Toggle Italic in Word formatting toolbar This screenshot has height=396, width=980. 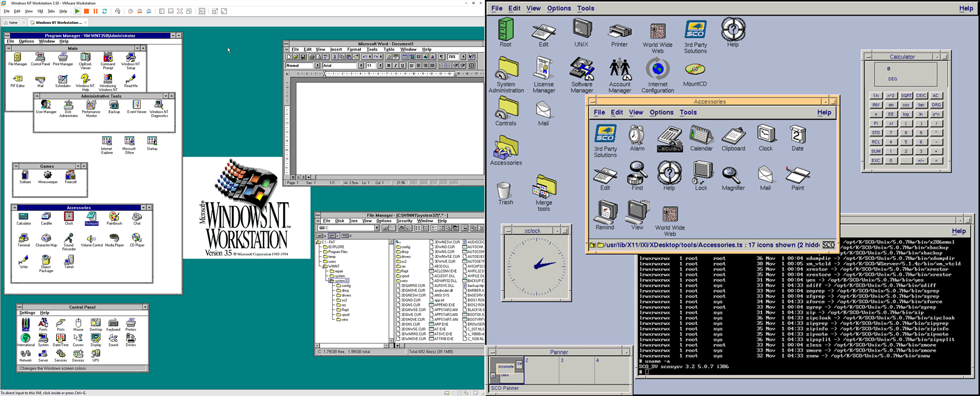(396, 65)
